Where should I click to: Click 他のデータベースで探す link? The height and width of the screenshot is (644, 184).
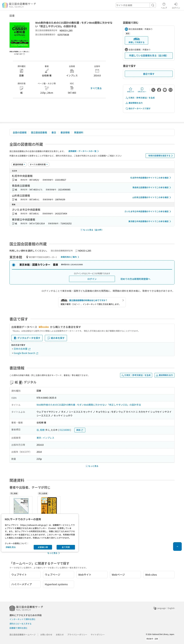[138, 109]
